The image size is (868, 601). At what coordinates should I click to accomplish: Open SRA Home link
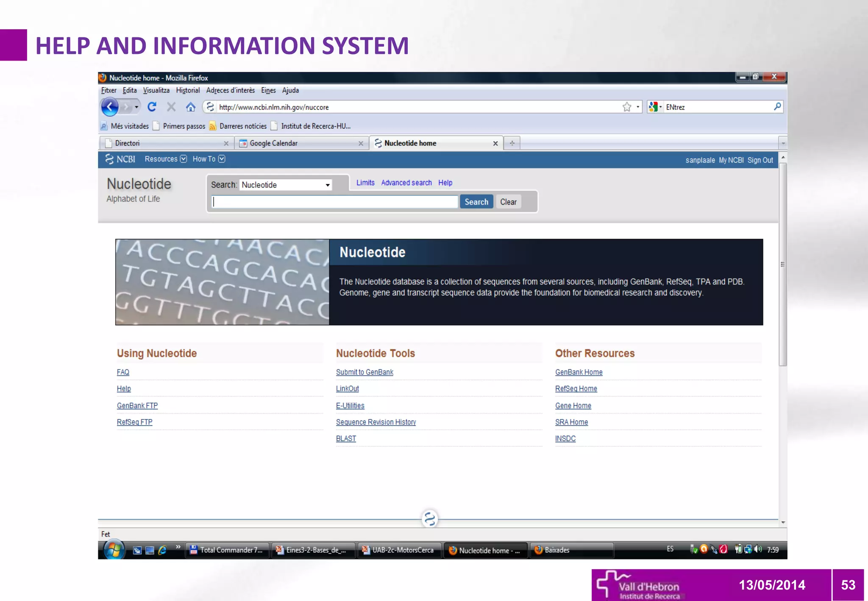571,422
